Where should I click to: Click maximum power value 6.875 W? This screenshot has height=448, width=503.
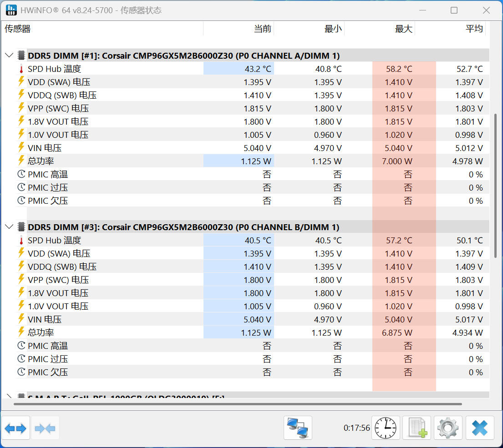pos(397,332)
